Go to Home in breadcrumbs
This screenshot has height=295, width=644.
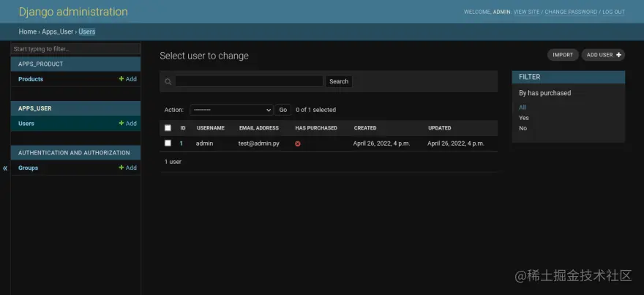(x=28, y=31)
